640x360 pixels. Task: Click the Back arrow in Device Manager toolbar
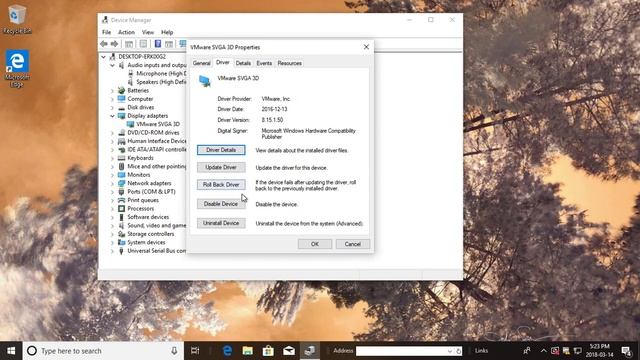[x=104, y=44]
